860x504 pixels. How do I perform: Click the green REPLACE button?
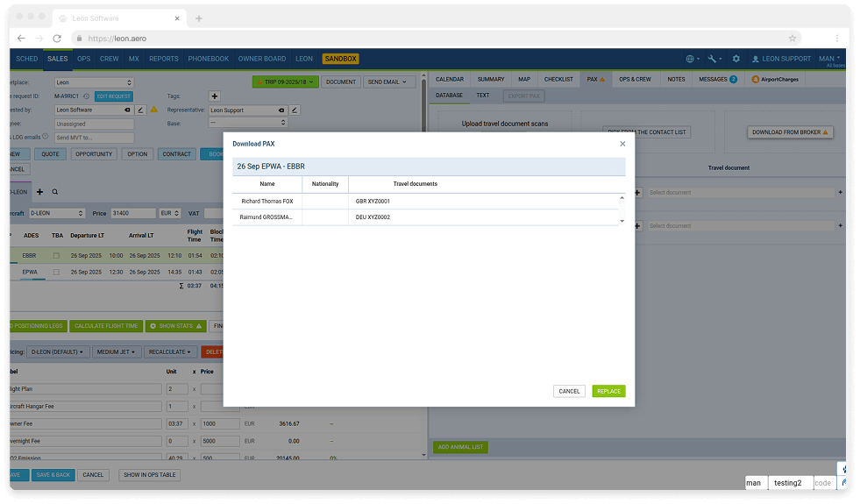click(608, 391)
